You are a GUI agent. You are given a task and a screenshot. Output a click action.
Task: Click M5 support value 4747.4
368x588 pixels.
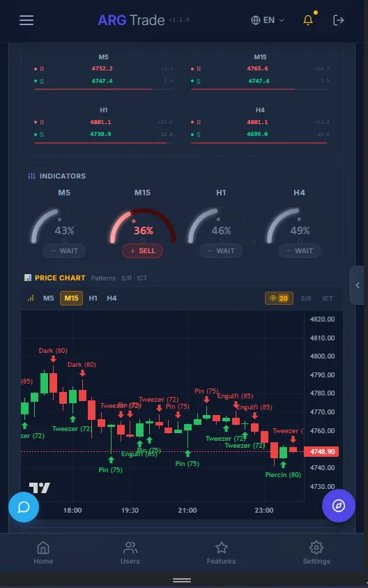click(102, 81)
